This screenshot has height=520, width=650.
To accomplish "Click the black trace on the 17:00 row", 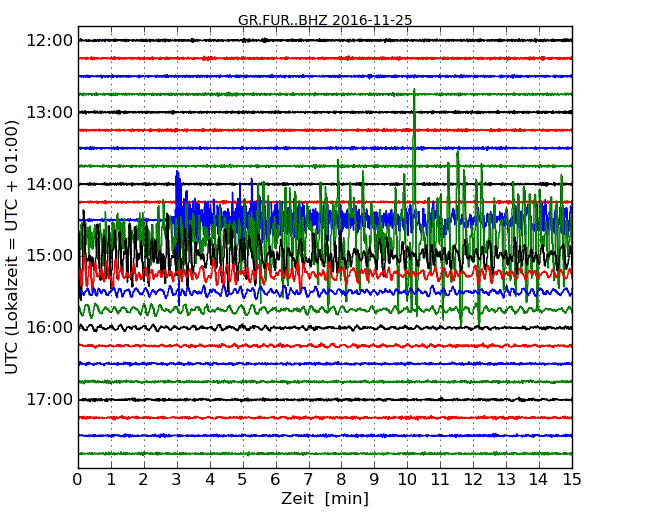I will tap(325, 400).
